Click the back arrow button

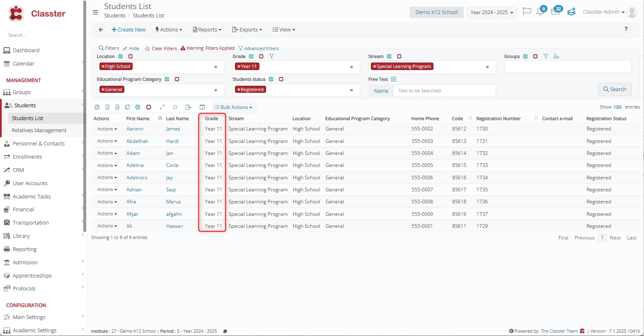pyautogui.click(x=101, y=30)
